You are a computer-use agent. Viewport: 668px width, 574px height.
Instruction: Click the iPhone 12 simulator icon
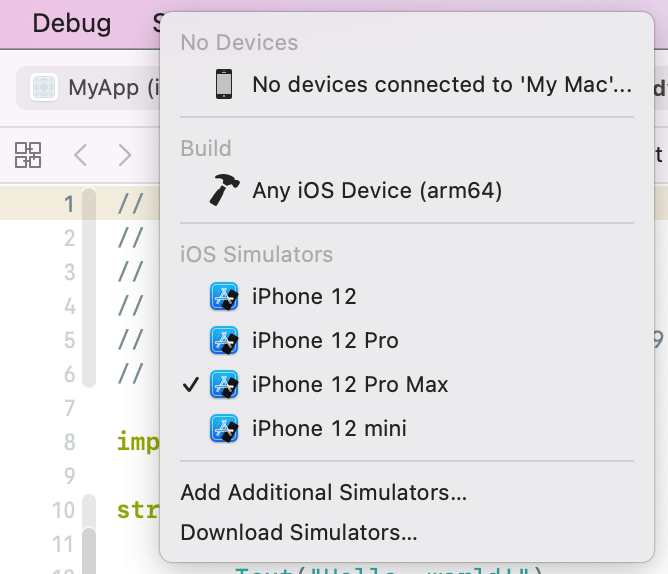tap(224, 296)
